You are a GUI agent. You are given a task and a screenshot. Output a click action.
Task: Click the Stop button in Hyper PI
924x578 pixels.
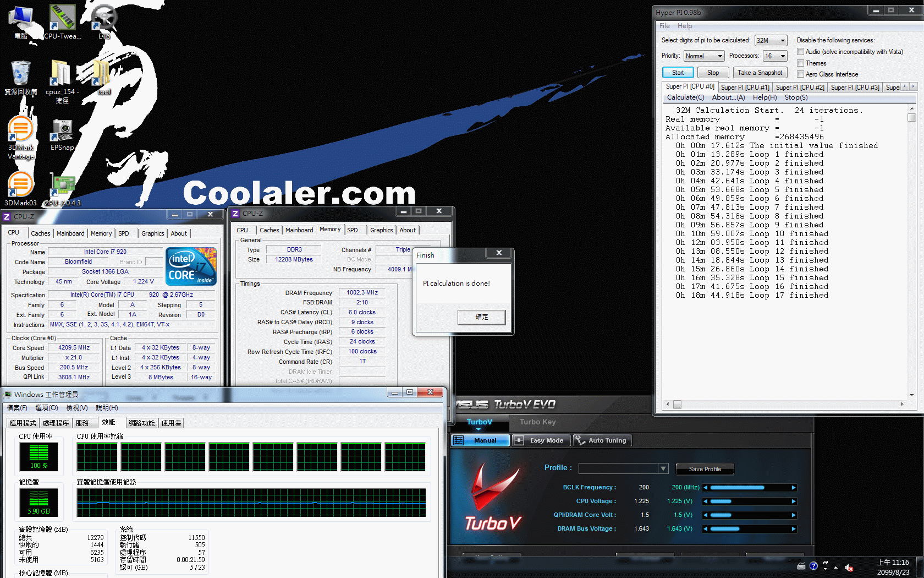pyautogui.click(x=713, y=73)
